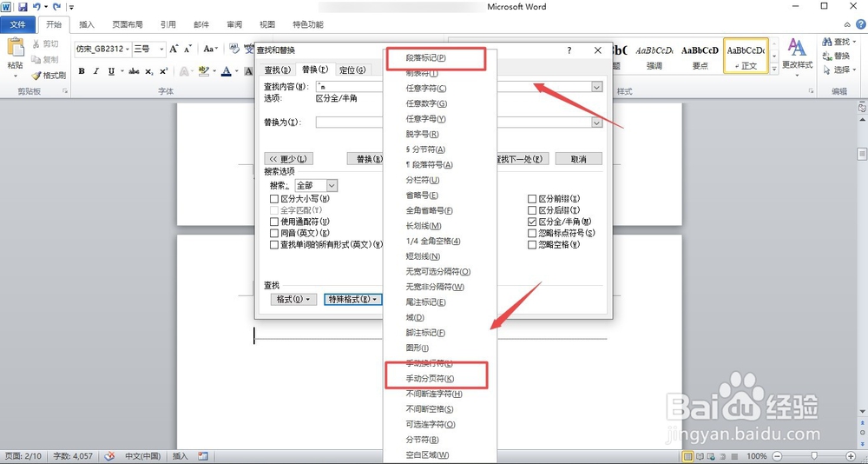Click the Clear Formatting eraser icon
The height and width of the screenshot is (464, 868).
[x=234, y=49]
